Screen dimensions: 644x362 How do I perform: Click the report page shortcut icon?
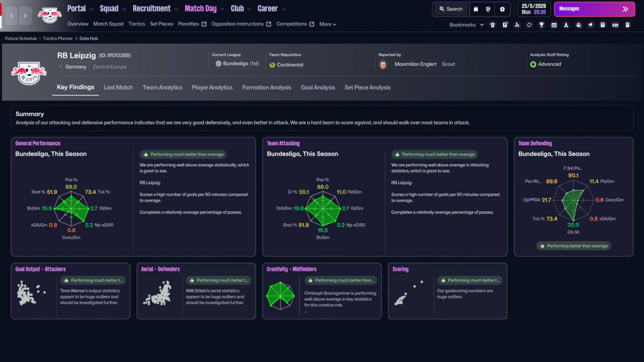603,25
